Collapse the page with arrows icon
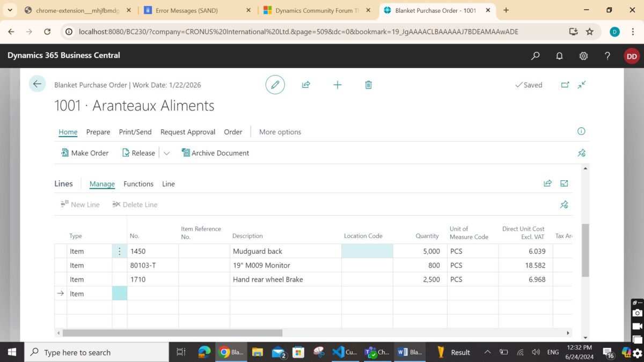The height and width of the screenshot is (362, 644). (582, 85)
